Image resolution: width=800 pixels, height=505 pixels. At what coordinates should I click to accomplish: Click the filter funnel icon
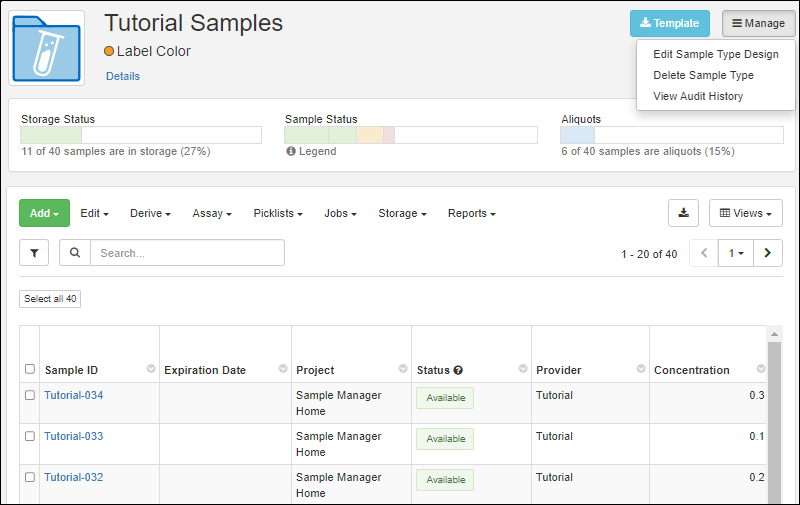click(34, 253)
